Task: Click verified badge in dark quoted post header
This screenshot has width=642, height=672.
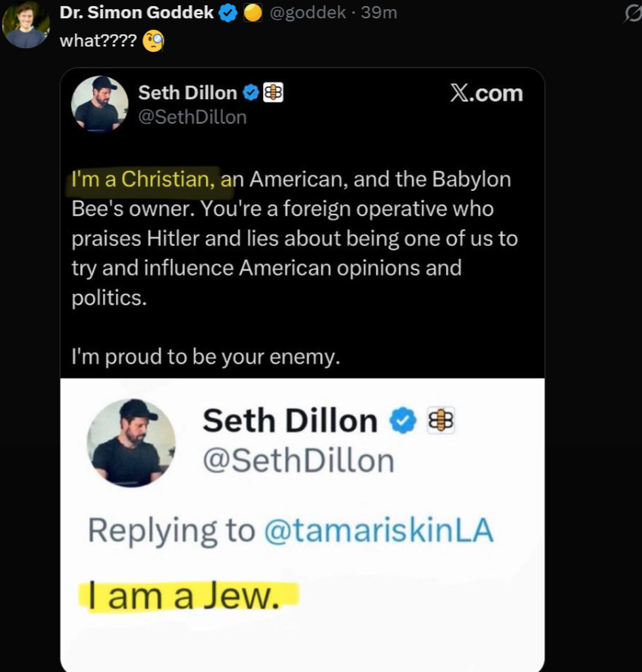Action: [x=251, y=94]
